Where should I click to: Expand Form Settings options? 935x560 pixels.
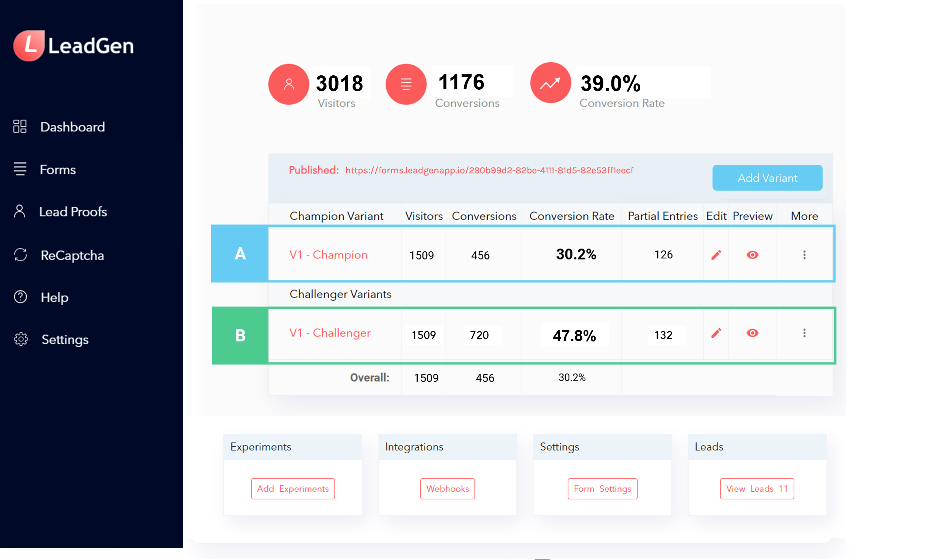click(x=602, y=489)
